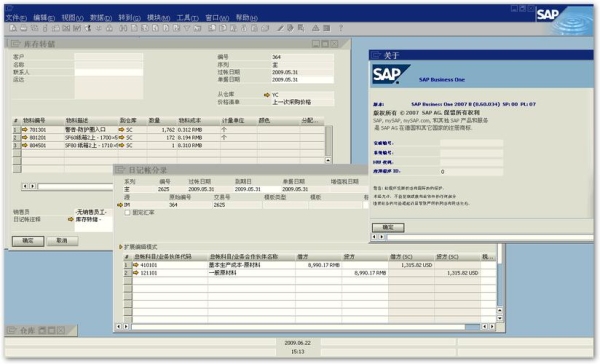Click the Add new record toolbar icon
The image size is (600, 364).
pyautogui.click(x=134, y=28)
